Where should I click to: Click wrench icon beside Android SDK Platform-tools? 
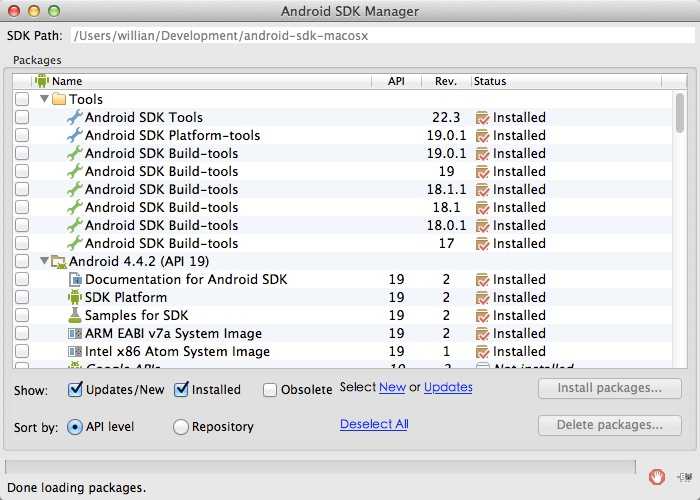tap(75, 135)
